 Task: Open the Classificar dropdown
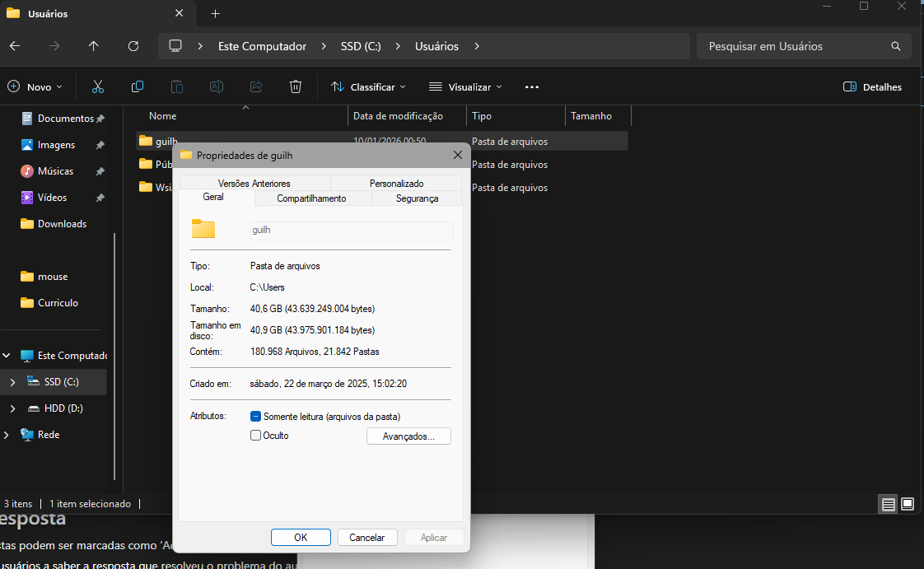368,86
